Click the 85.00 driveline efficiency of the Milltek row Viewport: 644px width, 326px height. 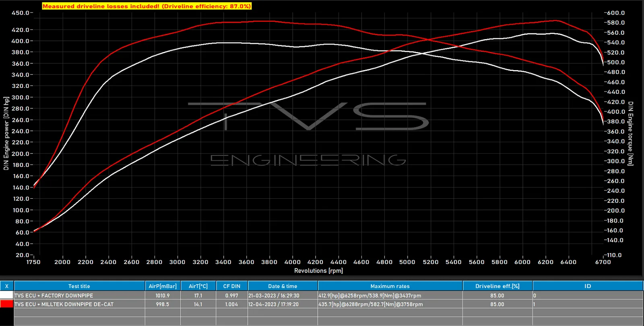(497, 304)
